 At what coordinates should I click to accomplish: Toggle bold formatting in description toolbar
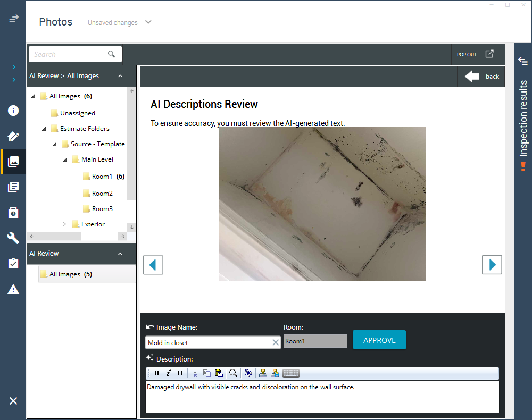pos(156,373)
